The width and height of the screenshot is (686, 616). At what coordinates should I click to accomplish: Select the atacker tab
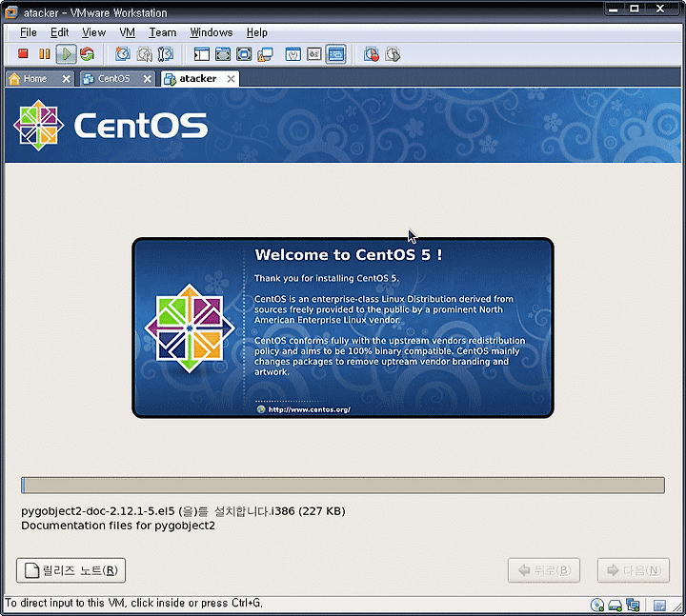click(x=198, y=79)
